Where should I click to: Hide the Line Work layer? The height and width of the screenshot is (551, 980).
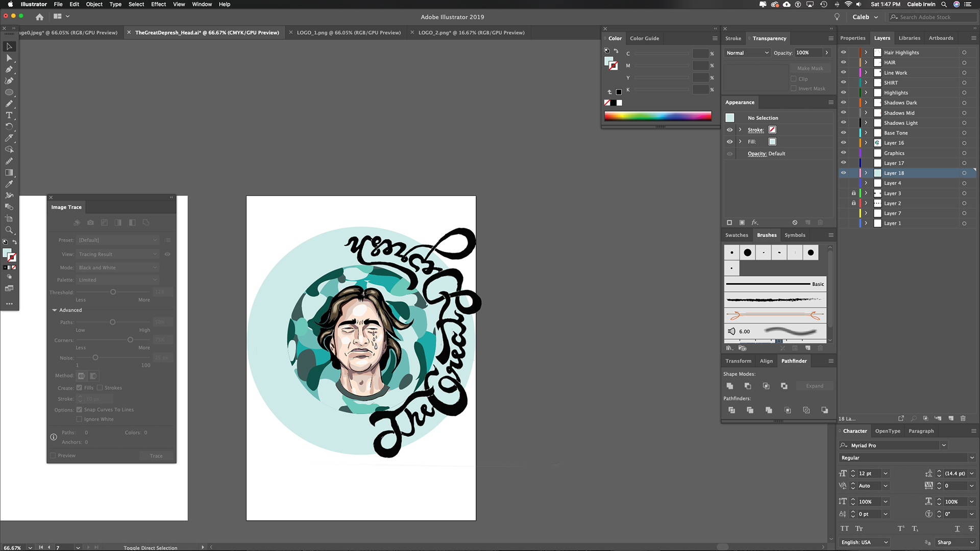point(844,72)
